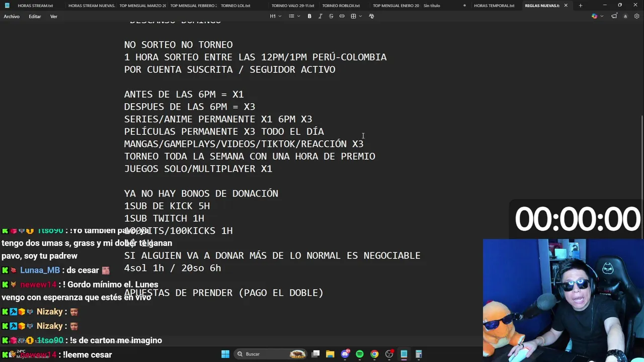Click the line 'ANTES DE LAS 6PM = X1'
This screenshot has height=362, width=644.
coord(184,95)
